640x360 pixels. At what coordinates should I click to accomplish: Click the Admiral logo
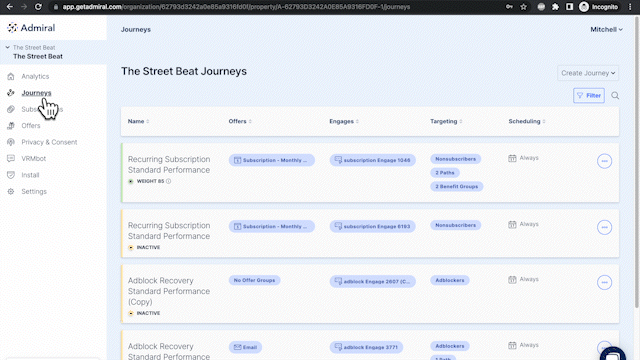(31, 28)
